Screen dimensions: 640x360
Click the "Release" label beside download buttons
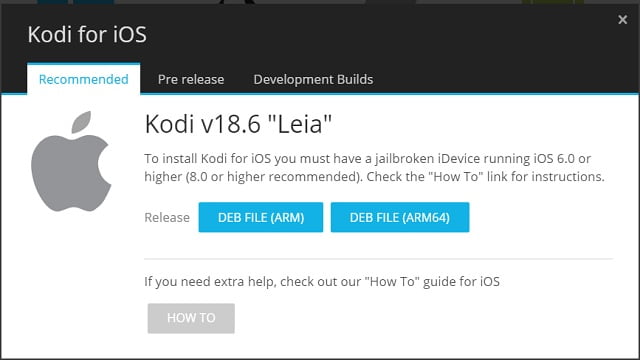[167, 217]
